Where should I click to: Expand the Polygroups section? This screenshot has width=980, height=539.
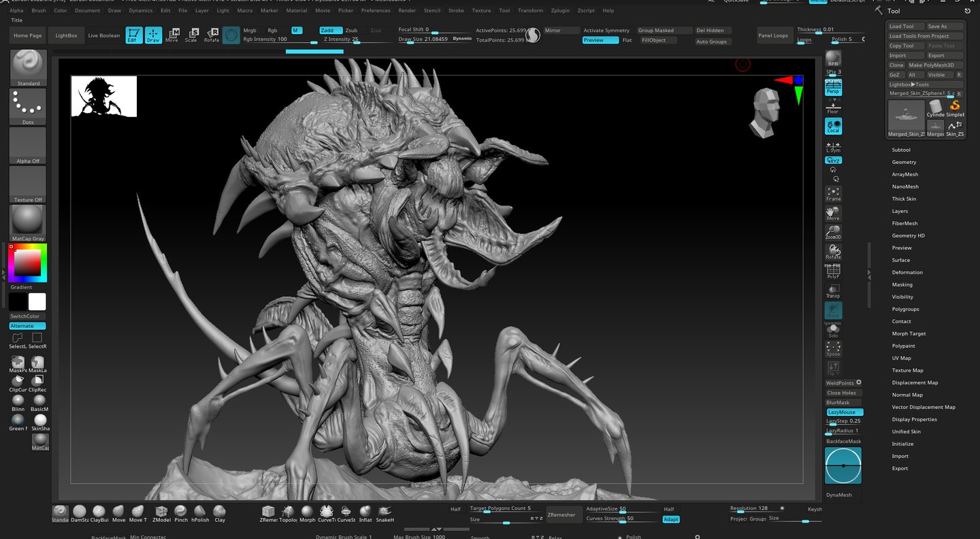905,309
